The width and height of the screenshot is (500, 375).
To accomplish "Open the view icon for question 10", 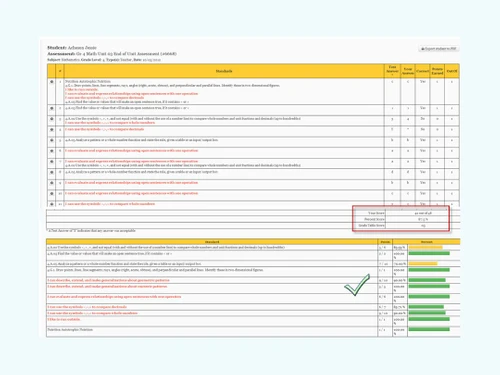I will (52, 194).
